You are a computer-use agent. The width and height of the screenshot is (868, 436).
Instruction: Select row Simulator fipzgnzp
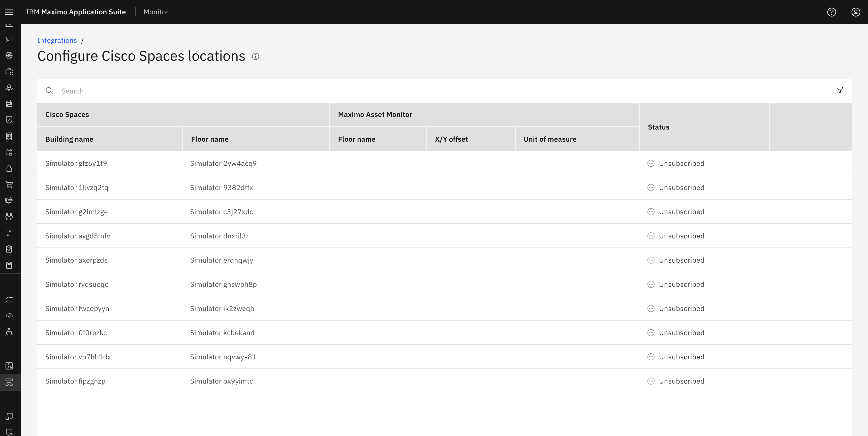(x=444, y=381)
